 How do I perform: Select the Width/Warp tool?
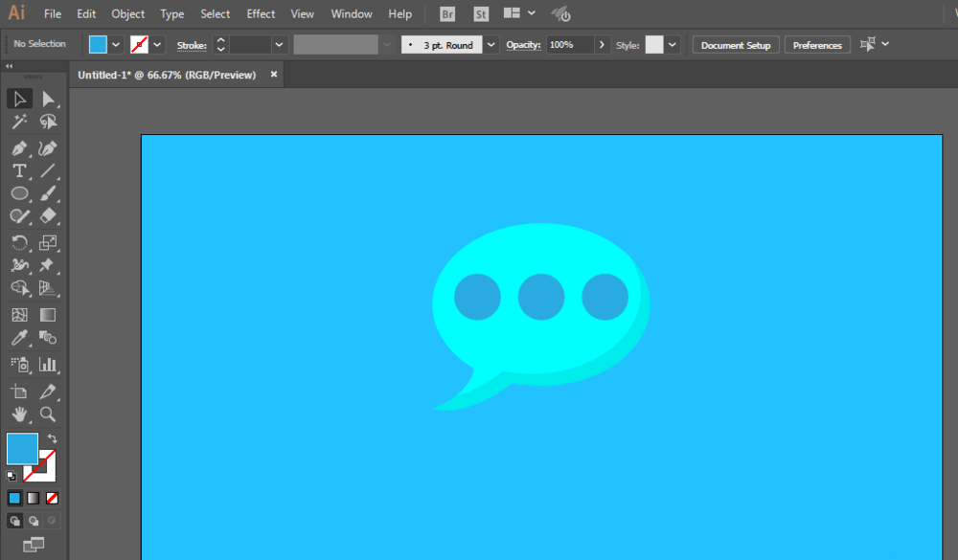(19, 266)
